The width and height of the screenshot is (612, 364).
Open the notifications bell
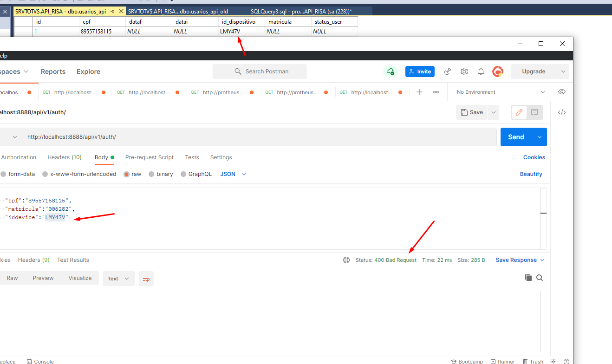coord(481,71)
